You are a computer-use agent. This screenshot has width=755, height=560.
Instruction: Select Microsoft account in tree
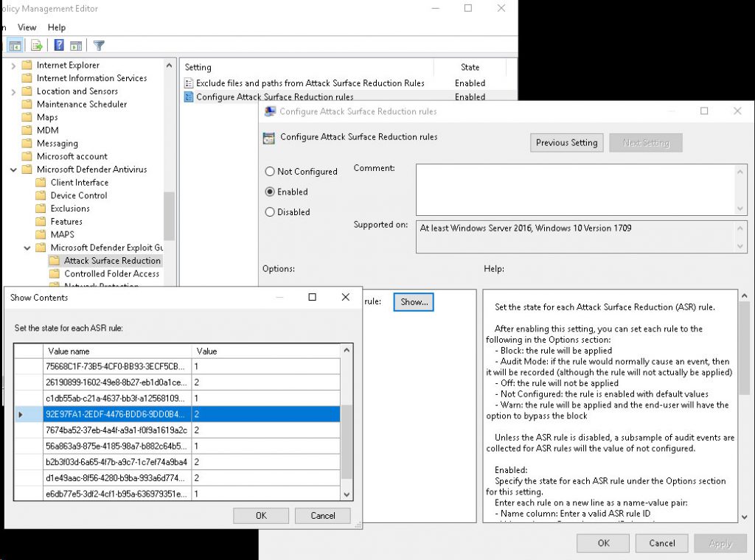[72, 156]
